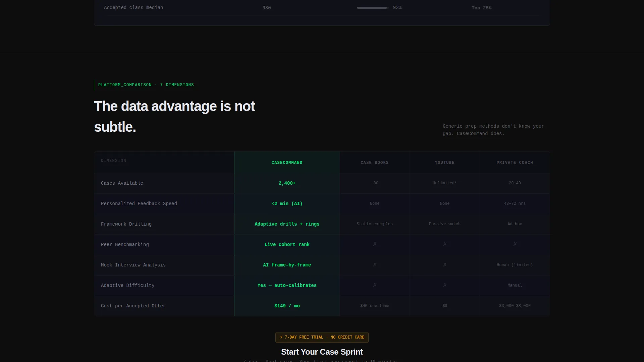Click the 'Passive watch' cell
644x362 pixels.
click(445, 224)
